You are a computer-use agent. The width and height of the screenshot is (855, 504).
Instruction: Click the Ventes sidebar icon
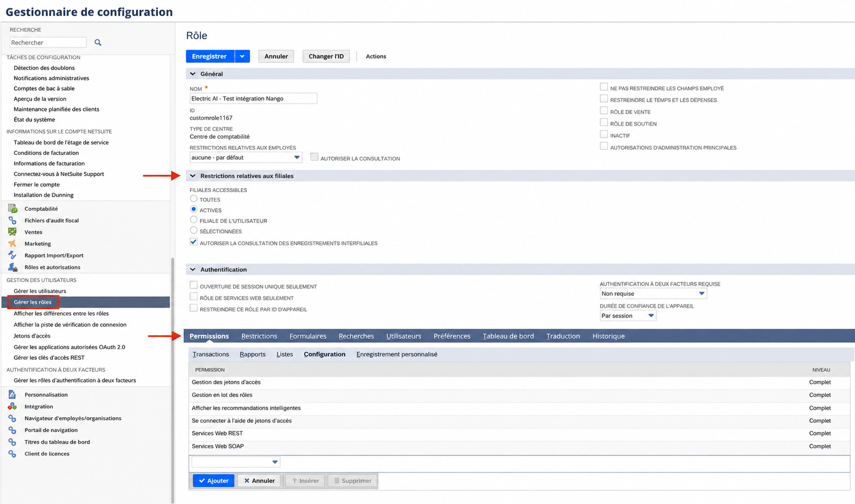(13, 232)
